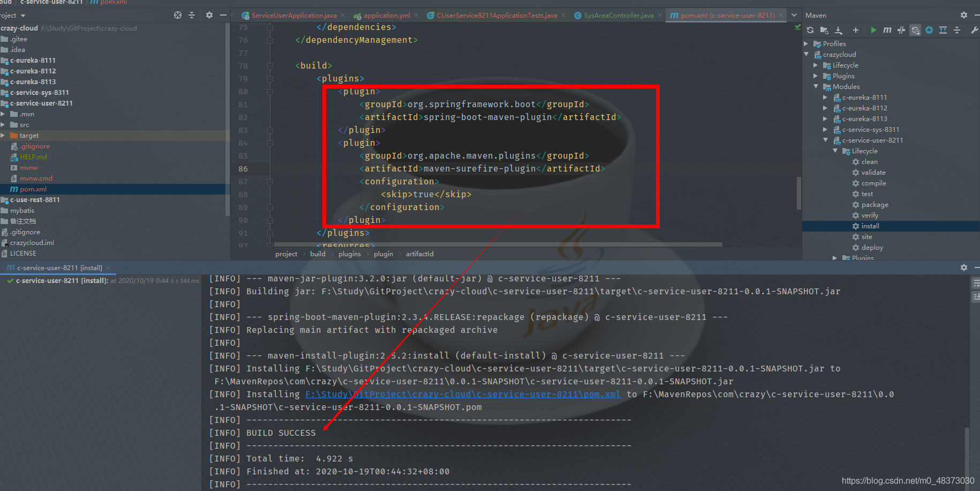Screen dimensions: 980x491
Task: Toggle Maven Offline Mode
Action: (901, 30)
